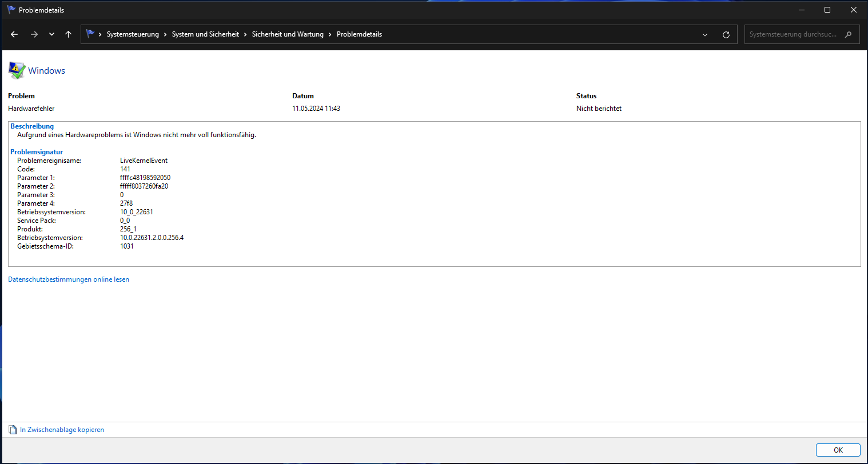Open the address bar history dropdown
Image resolution: width=868 pixels, height=464 pixels.
click(705, 34)
